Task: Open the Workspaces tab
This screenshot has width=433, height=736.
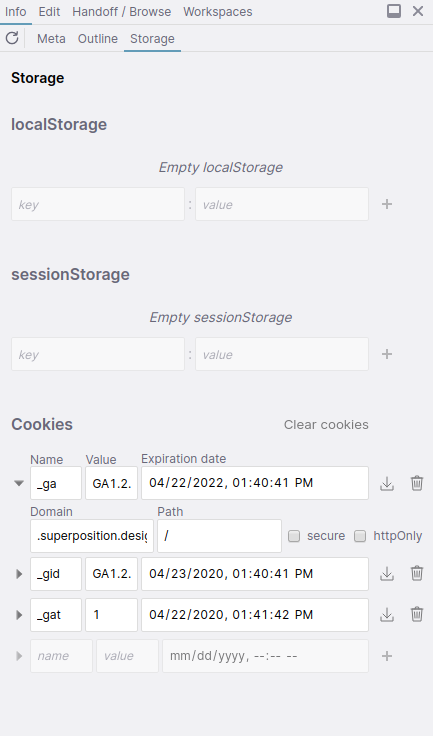Action: pyautogui.click(x=218, y=12)
